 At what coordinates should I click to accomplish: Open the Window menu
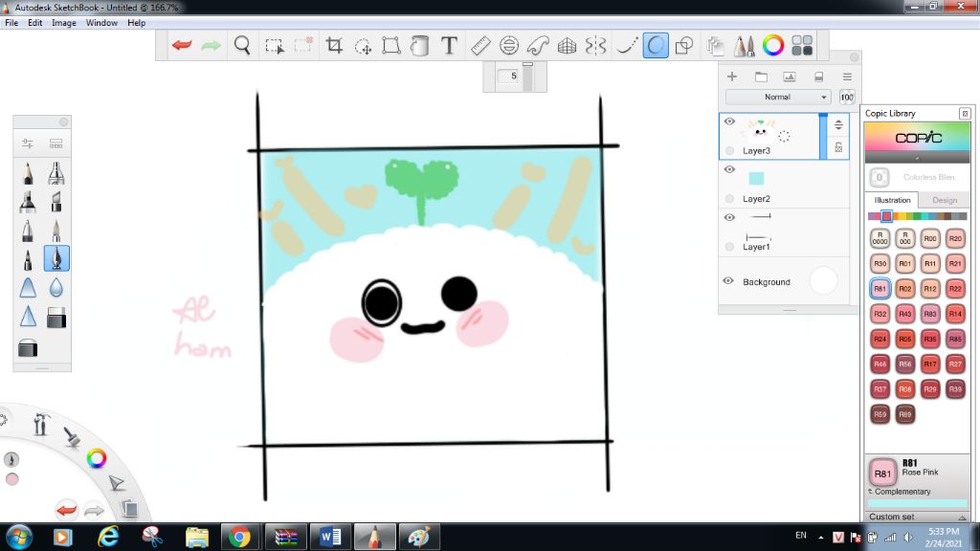point(101,23)
